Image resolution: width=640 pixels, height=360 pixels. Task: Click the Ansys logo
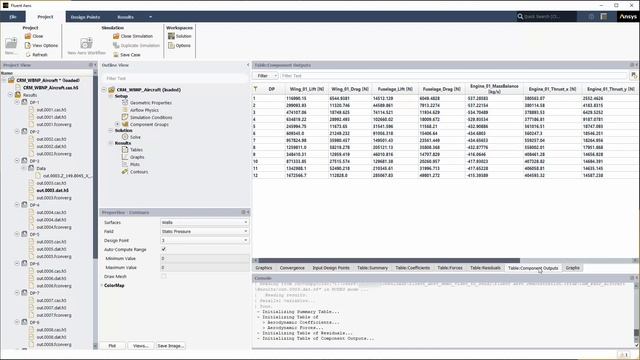coord(628,16)
